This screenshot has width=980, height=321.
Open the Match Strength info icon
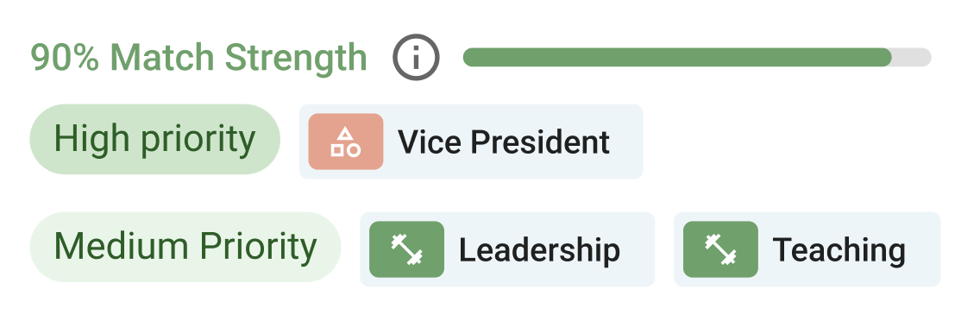pyautogui.click(x=416, y=57)
